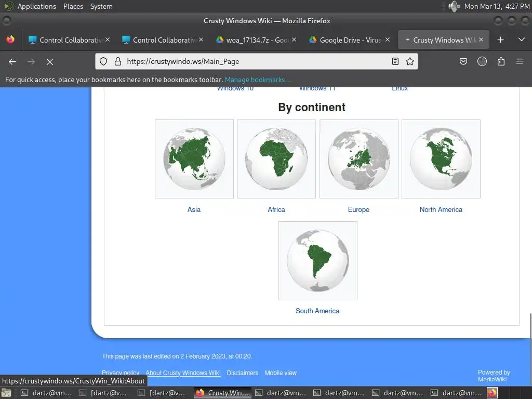The image size is (532, 399).
Task: Click the volume speaker icon
Action: pos(454,6)
